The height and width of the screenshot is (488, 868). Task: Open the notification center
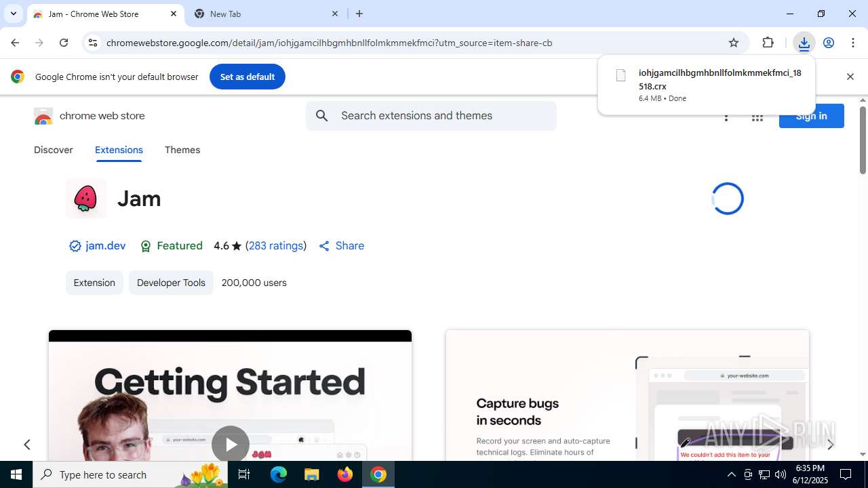click(x=846, y=474)
